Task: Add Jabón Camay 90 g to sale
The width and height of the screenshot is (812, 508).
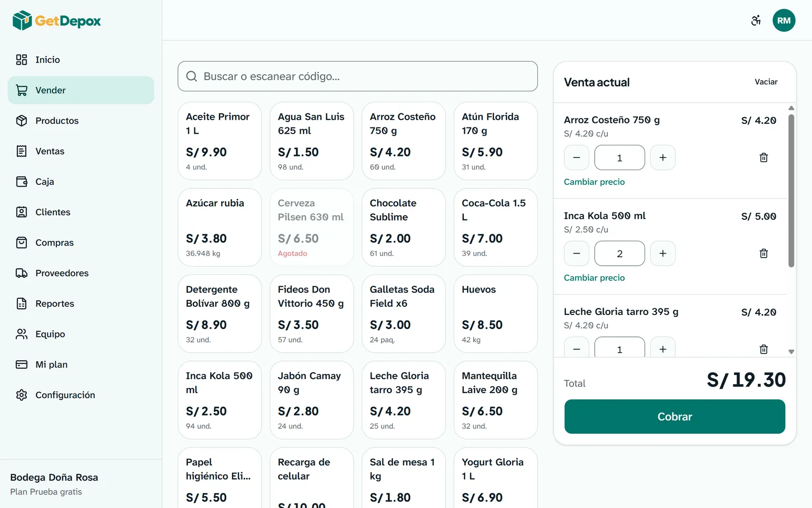Action: click(x=312, y=400)
